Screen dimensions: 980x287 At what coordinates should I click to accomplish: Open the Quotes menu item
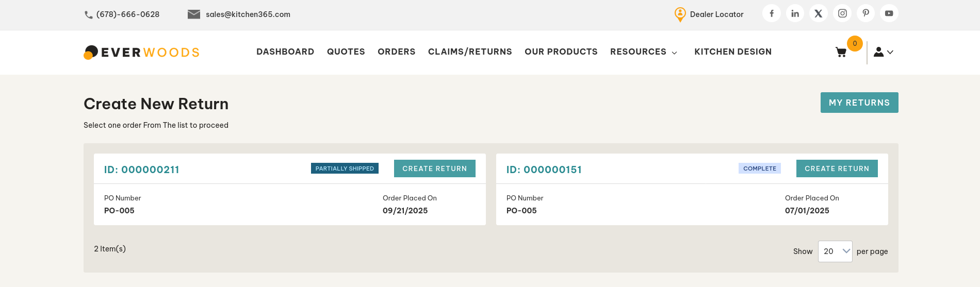point(346,52)
